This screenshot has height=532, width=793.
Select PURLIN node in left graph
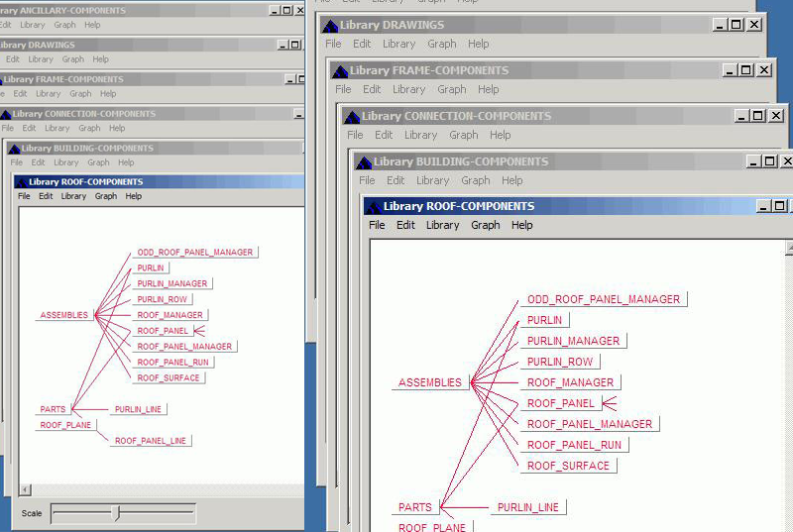151,267
